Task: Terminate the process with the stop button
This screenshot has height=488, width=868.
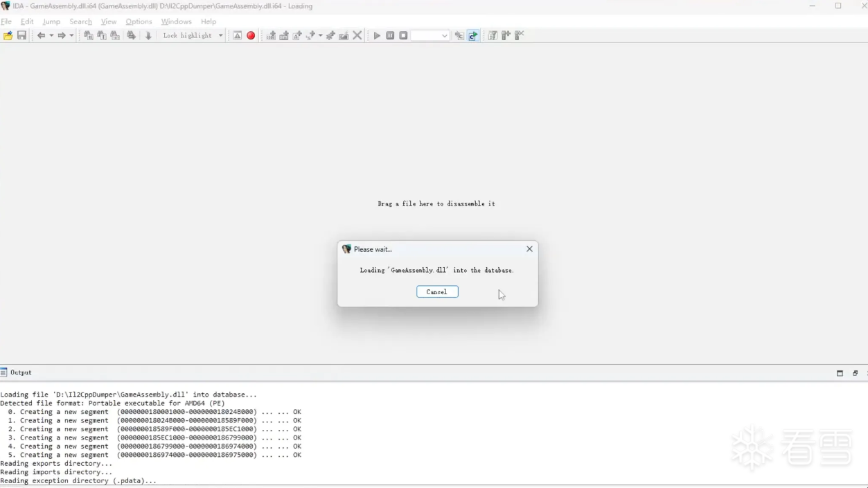Action: 403,35
